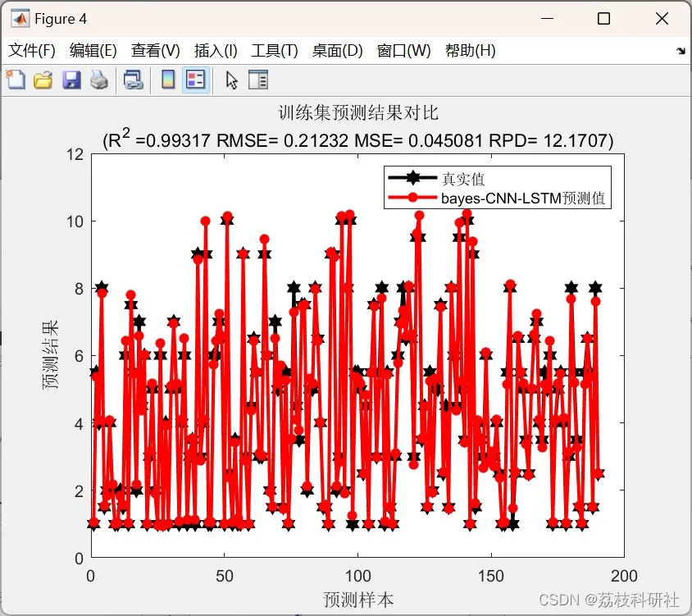This screenshot has width=692, height=616.
Task: Click the x-axis tick label 100
Action: [x=358, y=577]
